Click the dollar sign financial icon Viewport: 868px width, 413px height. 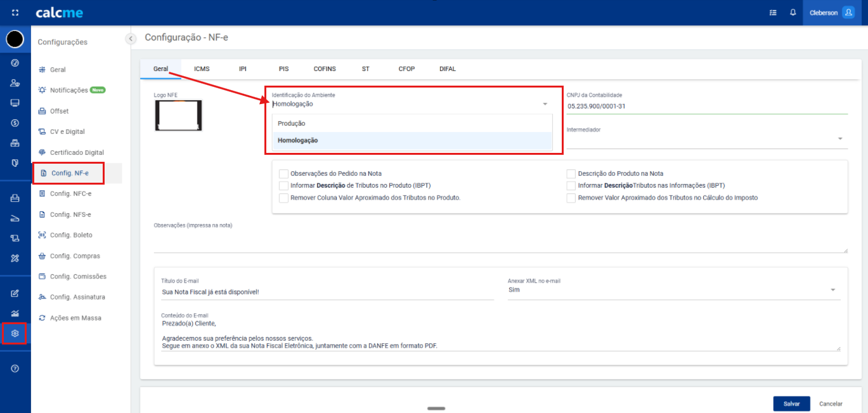pyautogui.click(x=15, y=122)
